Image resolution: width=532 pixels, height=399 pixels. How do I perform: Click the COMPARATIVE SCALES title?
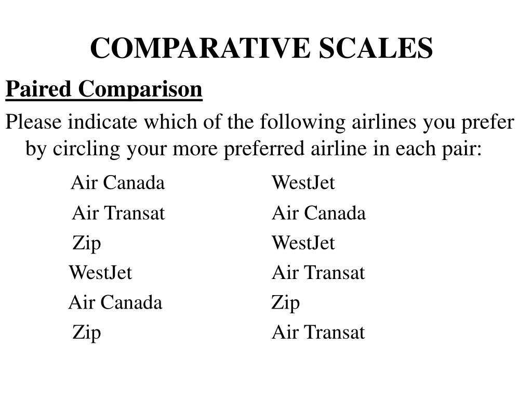coord(261,48)
